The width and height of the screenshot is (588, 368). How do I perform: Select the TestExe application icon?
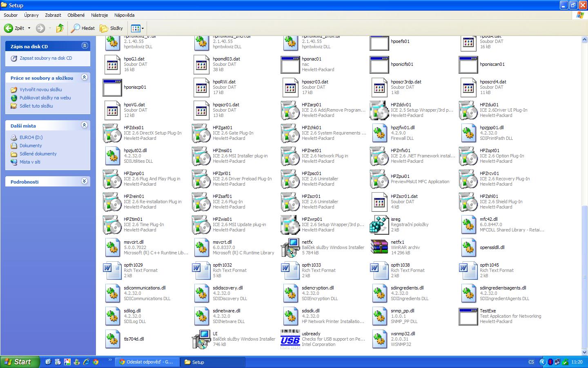[x=468, y=316]
